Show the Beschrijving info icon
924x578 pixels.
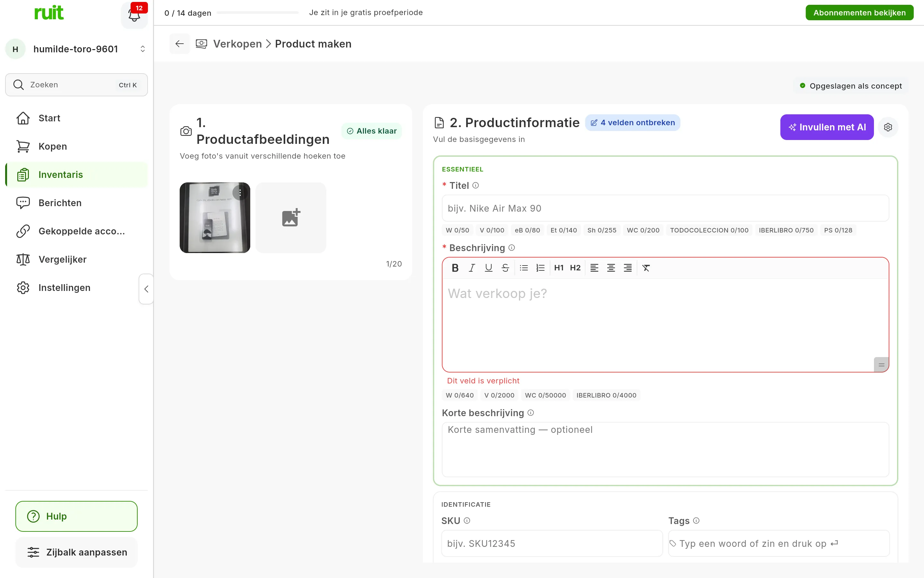click(512, 248)
